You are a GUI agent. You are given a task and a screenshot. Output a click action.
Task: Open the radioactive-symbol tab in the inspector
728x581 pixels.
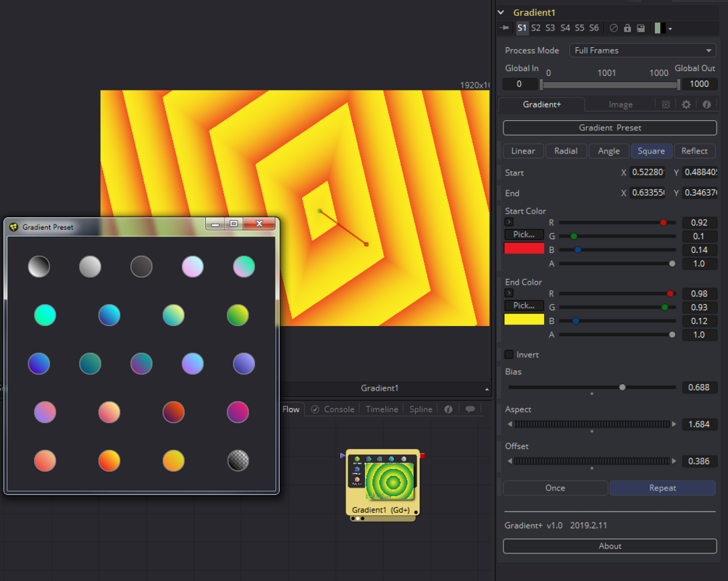665,104
